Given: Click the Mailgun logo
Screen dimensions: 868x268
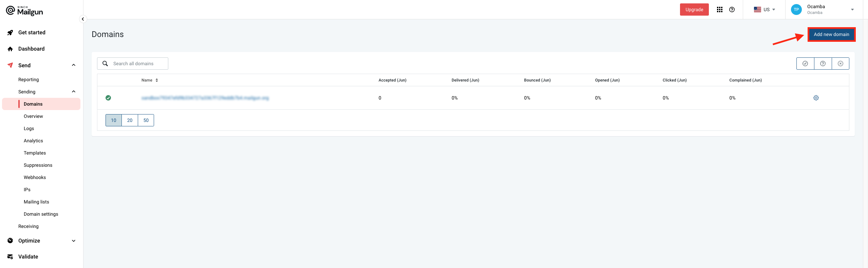Looking at the screenshot, I should [x=24, y=11].
